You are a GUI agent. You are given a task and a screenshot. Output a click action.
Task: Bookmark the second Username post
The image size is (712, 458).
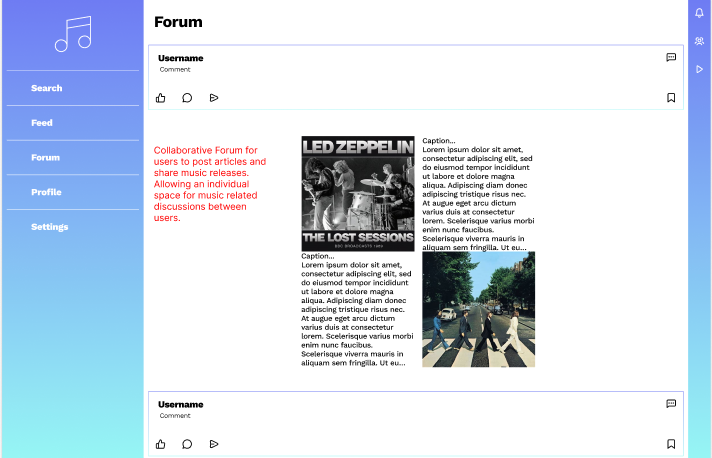[671, 444]
